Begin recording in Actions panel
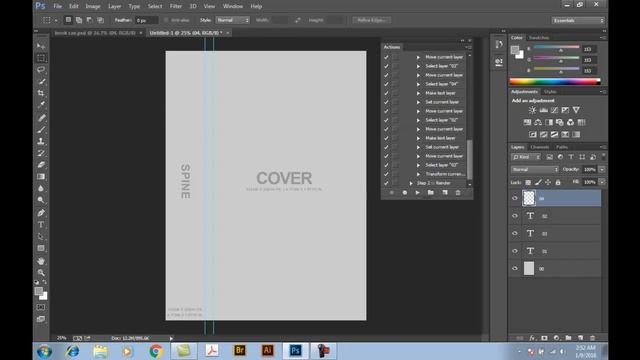Image resolution: width=640 pixels, height=360 pixels. click(x=404, y=193)
